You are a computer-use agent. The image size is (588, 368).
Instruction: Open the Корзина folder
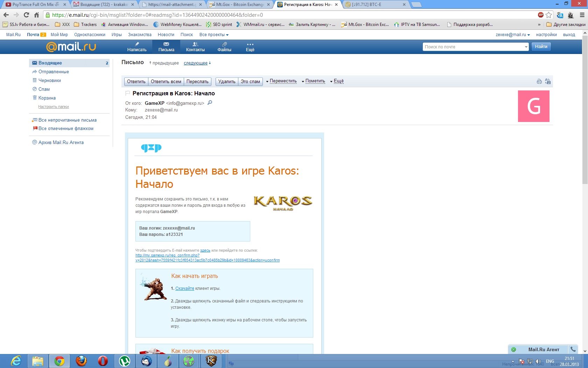click(x=47, y=98)
